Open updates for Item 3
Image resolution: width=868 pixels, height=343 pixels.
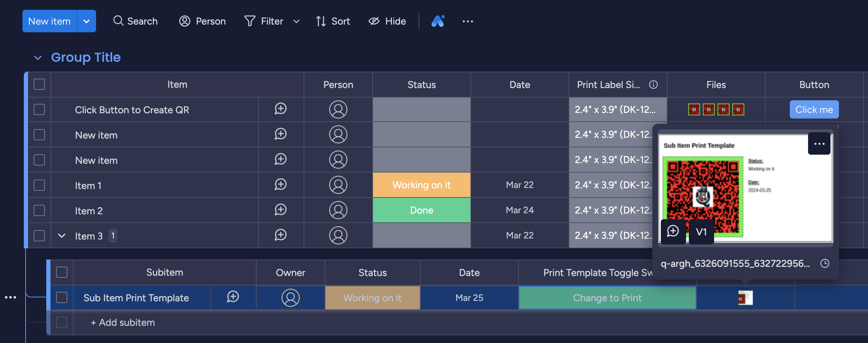click(x=280, y=235)
